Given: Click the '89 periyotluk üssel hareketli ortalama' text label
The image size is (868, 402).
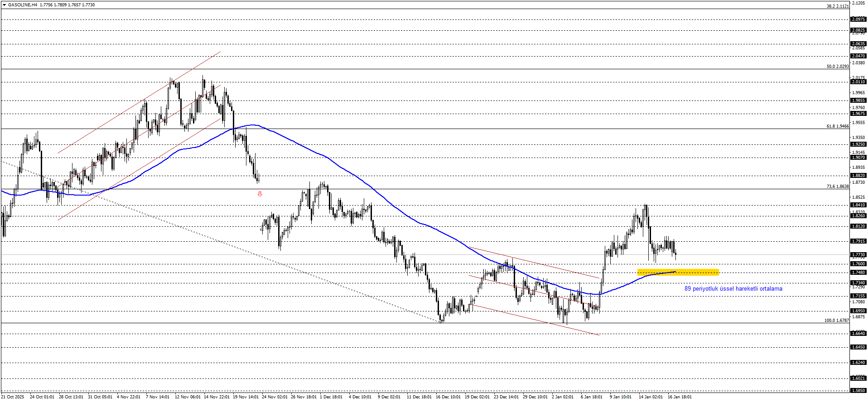Looking at the screenshot, I should click(733, 288).
